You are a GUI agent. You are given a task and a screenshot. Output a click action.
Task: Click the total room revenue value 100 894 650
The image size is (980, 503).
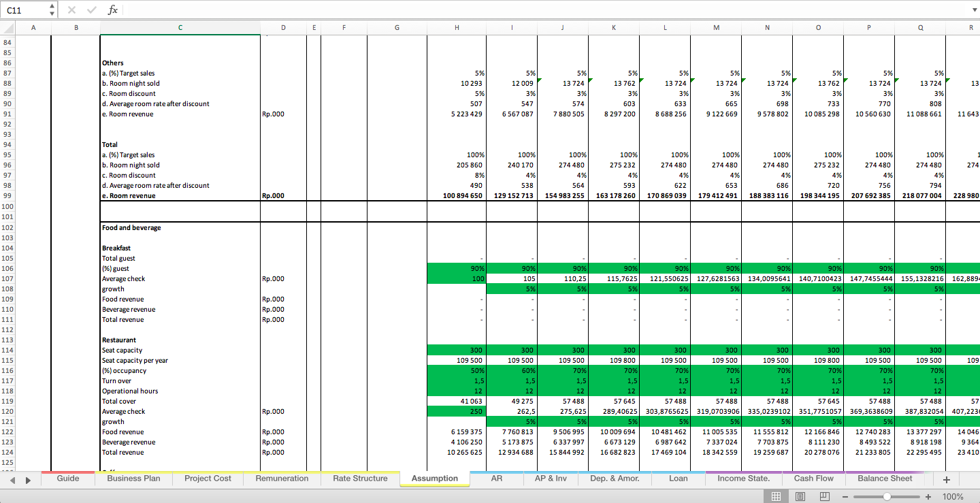457,196
